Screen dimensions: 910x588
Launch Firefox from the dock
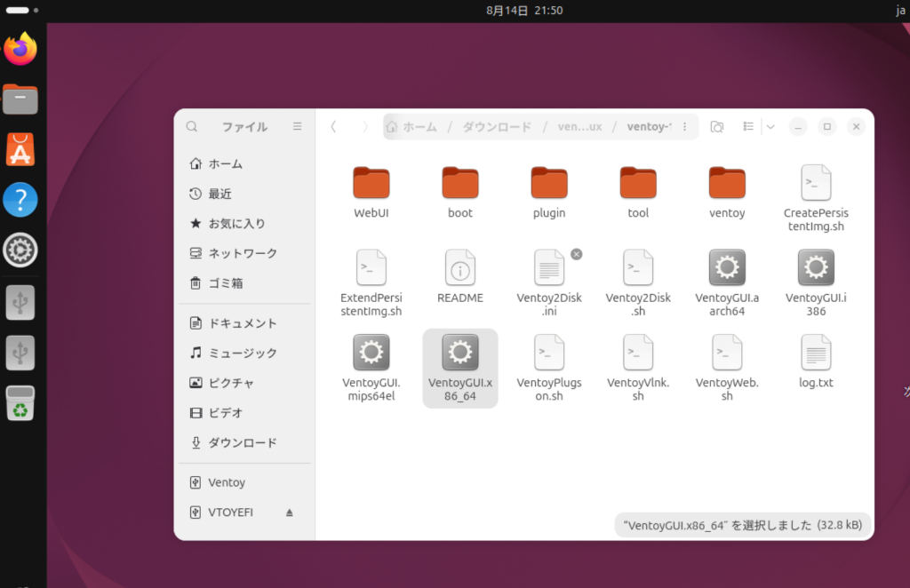click(x=20, y=49)
